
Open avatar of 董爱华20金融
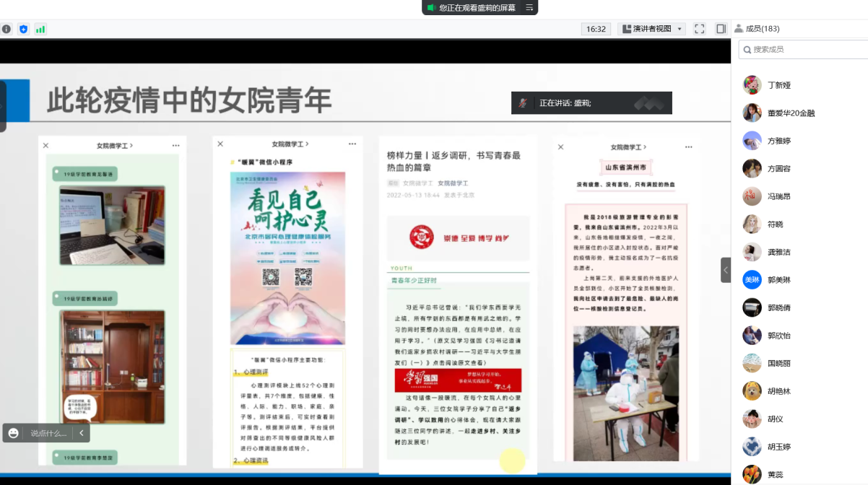coord(752,113)
